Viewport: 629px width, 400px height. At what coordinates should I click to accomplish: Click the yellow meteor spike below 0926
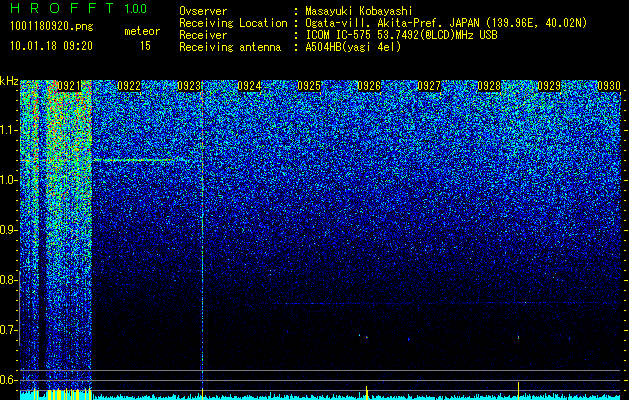point(367,392)
